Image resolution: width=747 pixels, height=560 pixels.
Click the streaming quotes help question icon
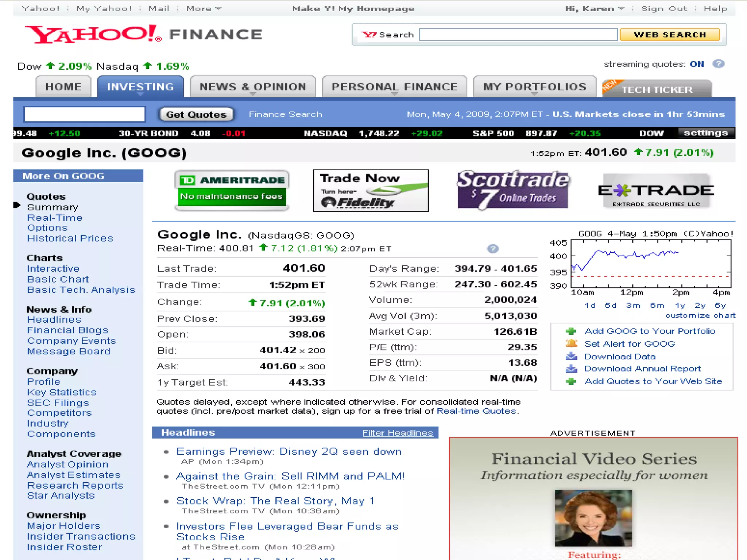[x=718, y=64]
